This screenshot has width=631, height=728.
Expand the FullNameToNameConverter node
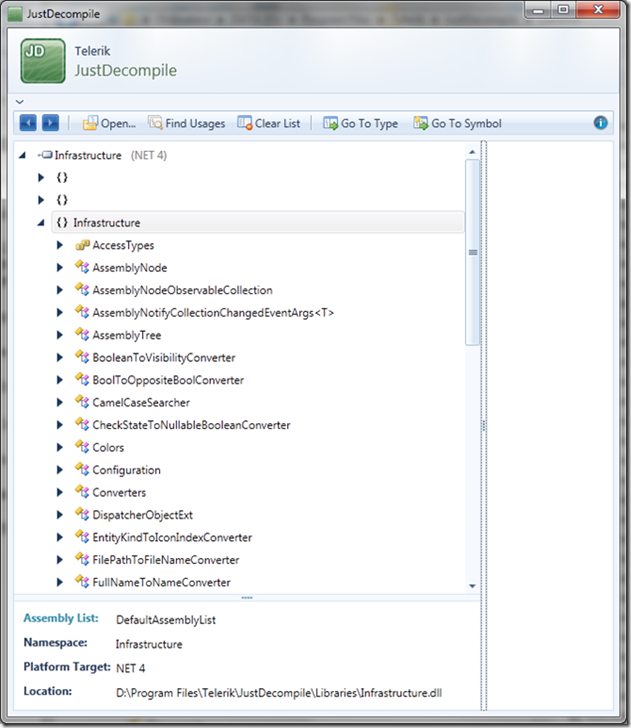point(59,582)
